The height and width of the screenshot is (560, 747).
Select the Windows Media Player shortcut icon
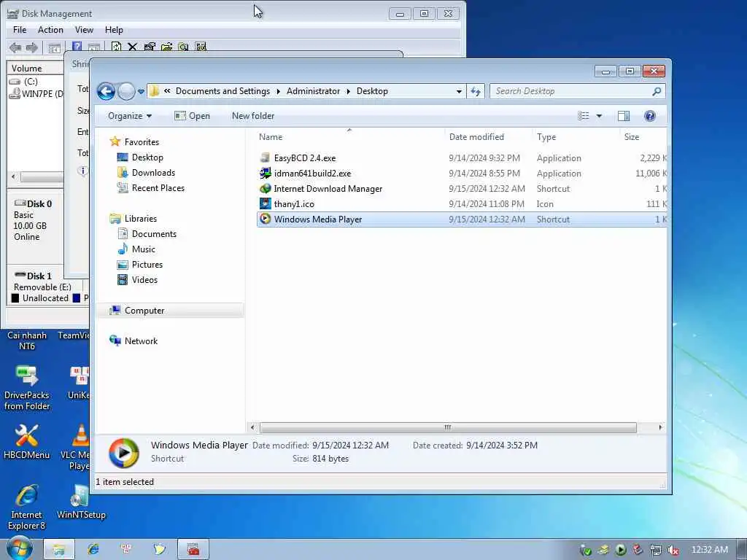pyautogui.click(x=266, y=219)
